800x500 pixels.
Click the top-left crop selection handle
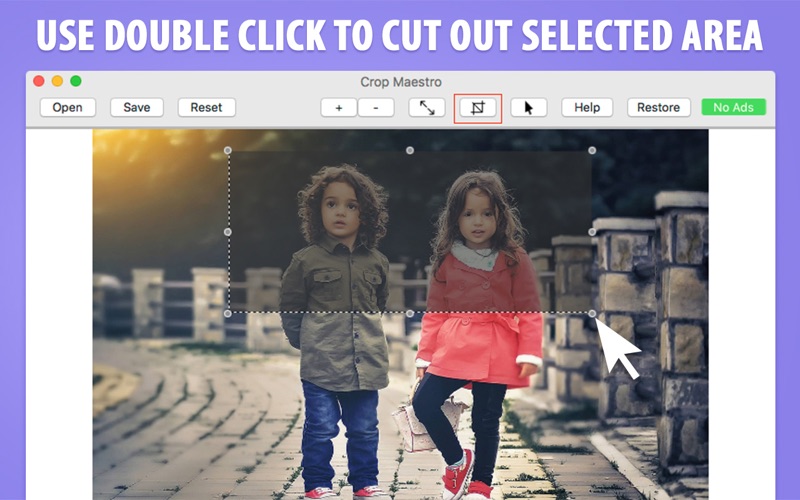[228, 151]
